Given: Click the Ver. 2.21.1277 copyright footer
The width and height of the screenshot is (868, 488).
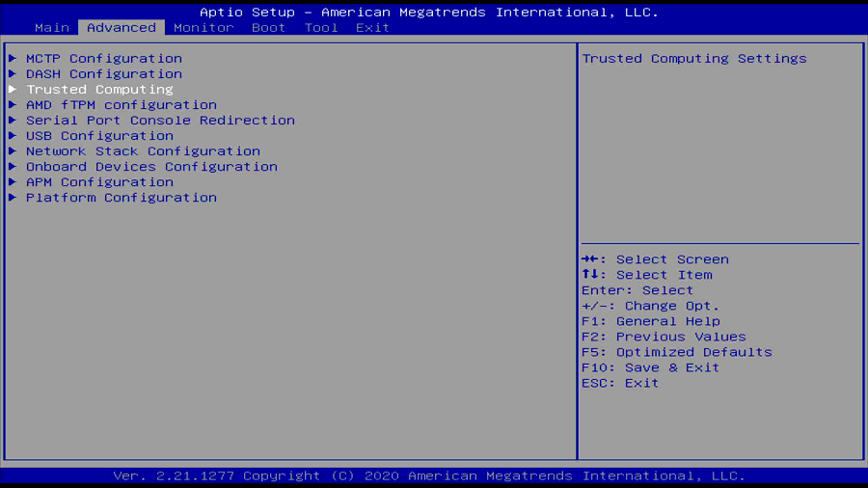Looking at the screenshot, I should click(429, 475).
